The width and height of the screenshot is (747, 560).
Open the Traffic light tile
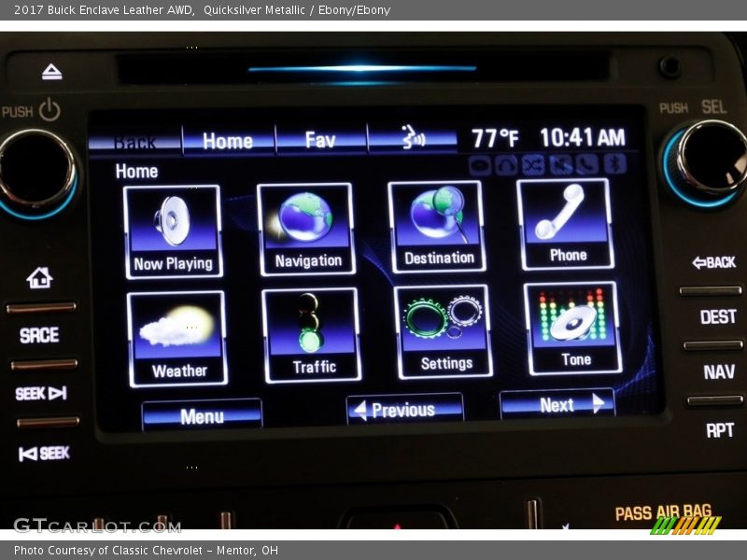click(x=312, y=335)
